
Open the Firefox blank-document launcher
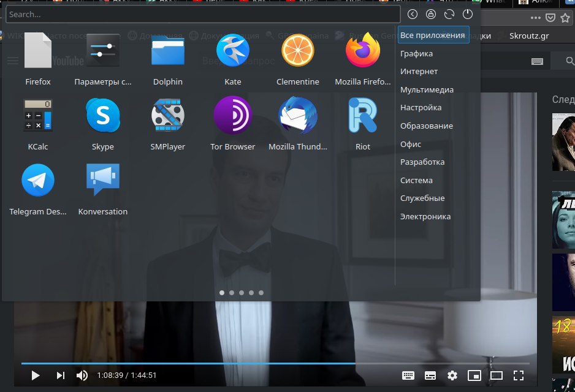38,50
